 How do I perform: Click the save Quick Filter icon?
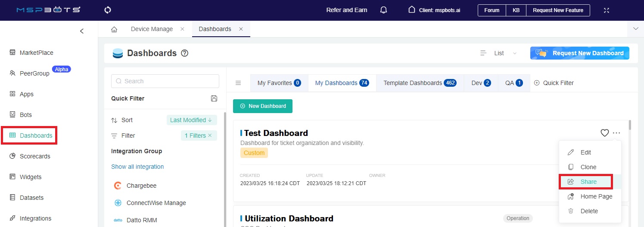214,98
